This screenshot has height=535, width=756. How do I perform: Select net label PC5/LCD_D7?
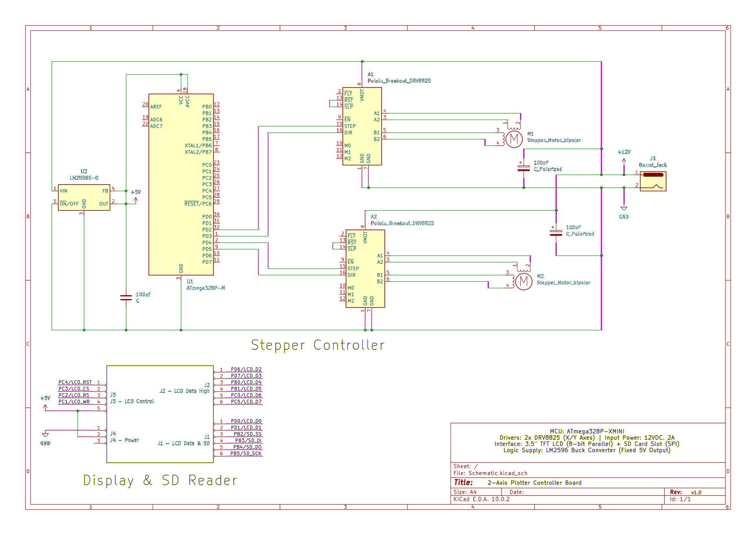[246, 402]
